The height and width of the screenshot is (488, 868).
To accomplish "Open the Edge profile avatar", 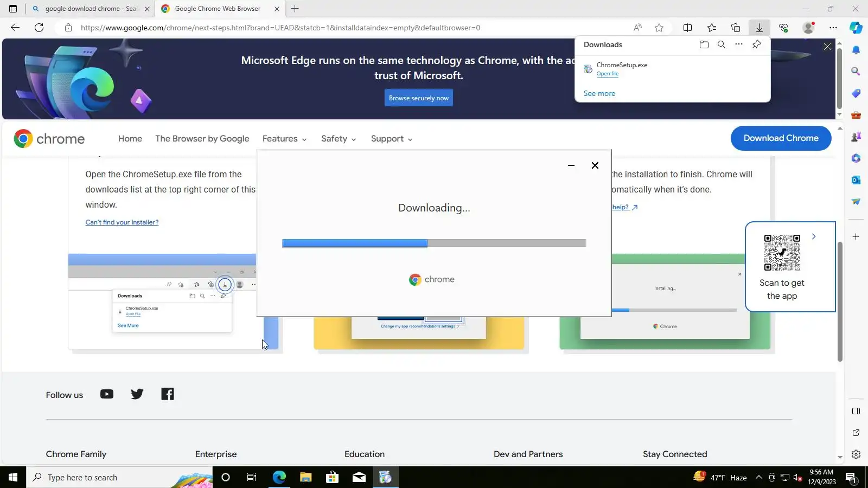I will tap(808, 28).
